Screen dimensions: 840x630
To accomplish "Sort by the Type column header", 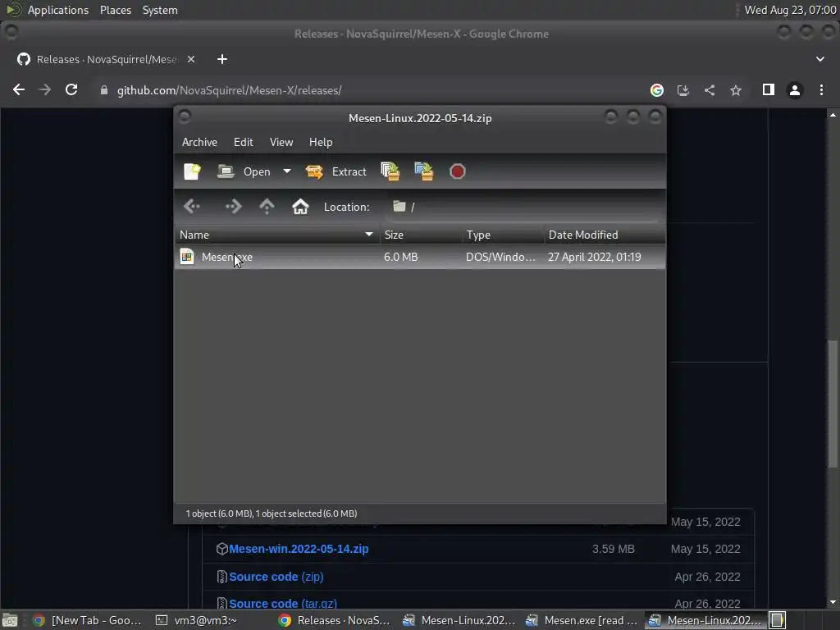I will pos(503,235).
